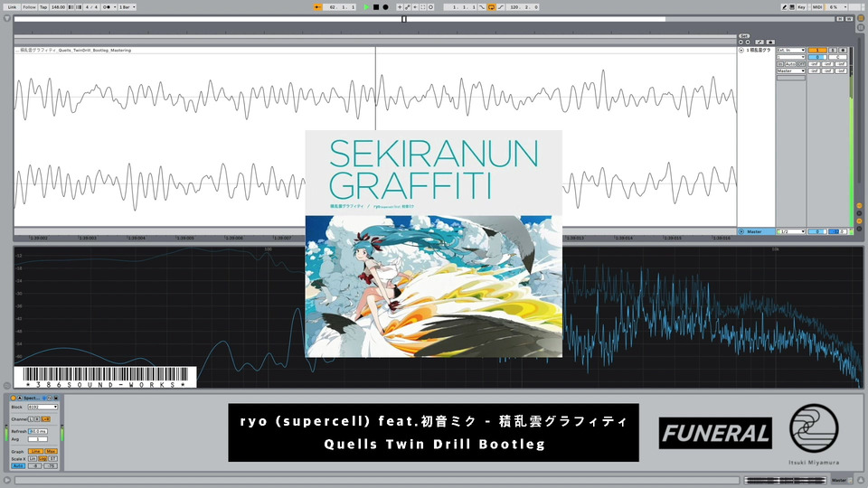
Task: Toggle Graph Line mode
Action: tap(35, 452)
